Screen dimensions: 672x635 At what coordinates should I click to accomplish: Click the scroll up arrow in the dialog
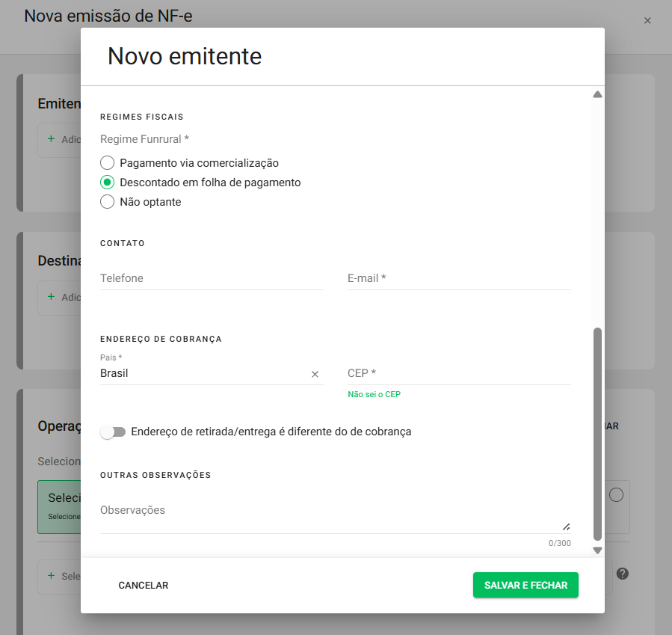coord(597,95)
